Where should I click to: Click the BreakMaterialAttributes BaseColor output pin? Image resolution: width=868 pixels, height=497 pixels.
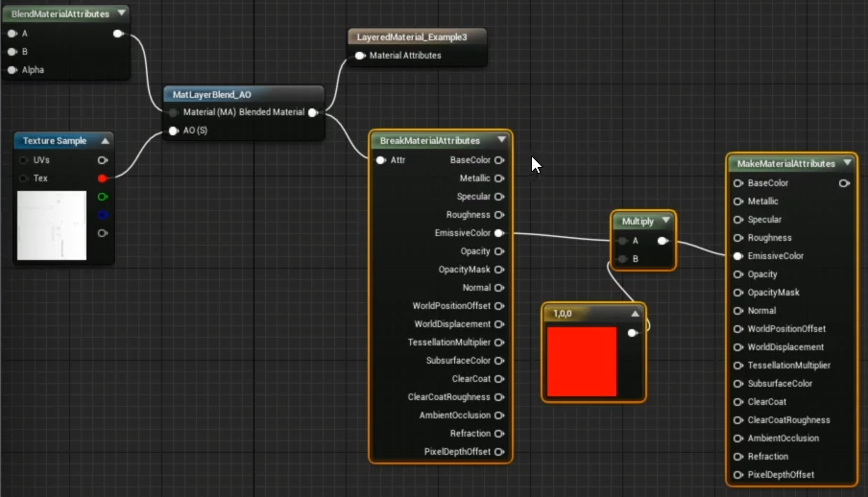pyautogui.click(x=499, y=160)
